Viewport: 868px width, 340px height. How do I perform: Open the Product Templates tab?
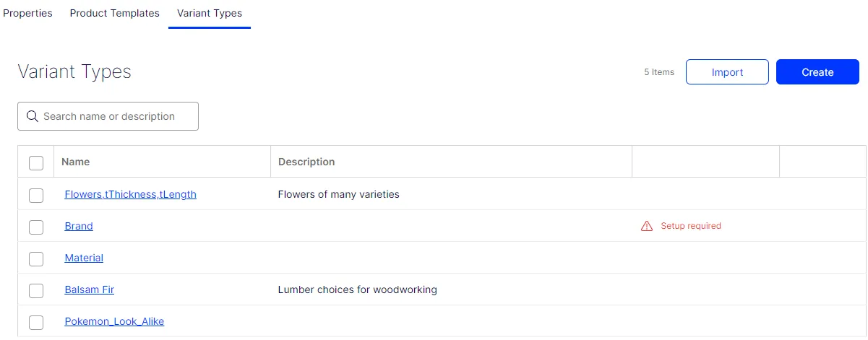click(115, 13)
